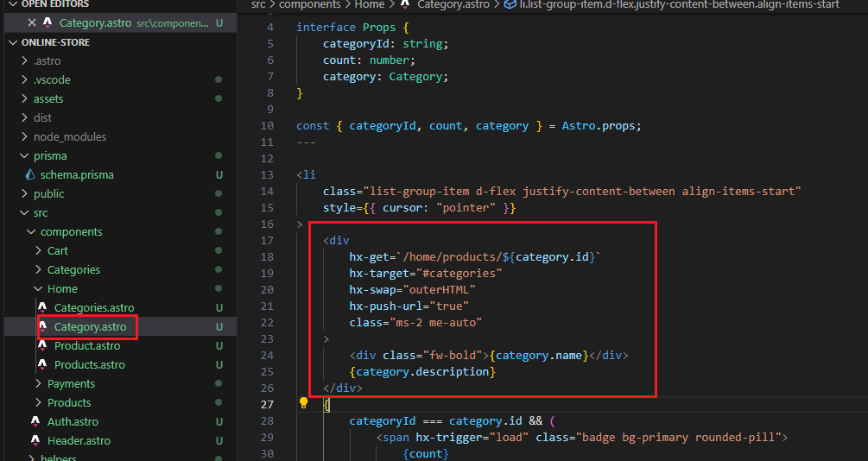Expand the Categories folder
Viewport: 868px width, 461px height.
(x=38, y=269)
